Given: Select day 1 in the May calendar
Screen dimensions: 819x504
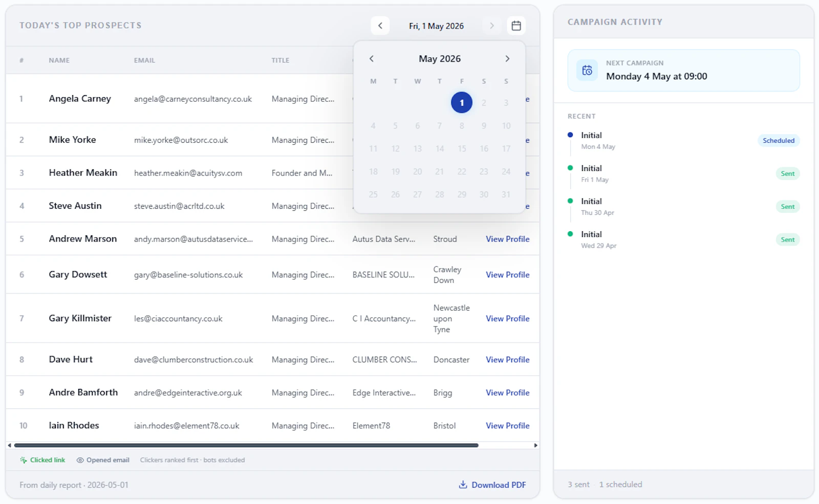Looking at the screenshot, I should coord(462,102).
